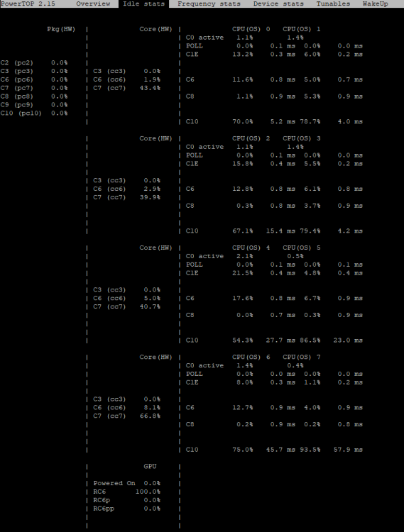The width and height of the screenshot is (404, 532).
Task: Click the 11.6% C6 value for CPU 0
Action: (x=243, y=79)
